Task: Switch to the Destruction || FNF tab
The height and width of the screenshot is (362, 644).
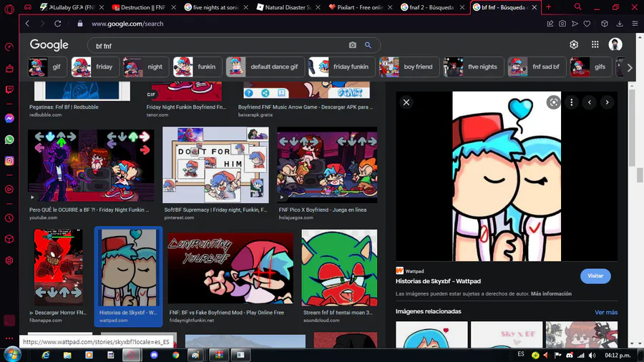Action: (143, 7)
